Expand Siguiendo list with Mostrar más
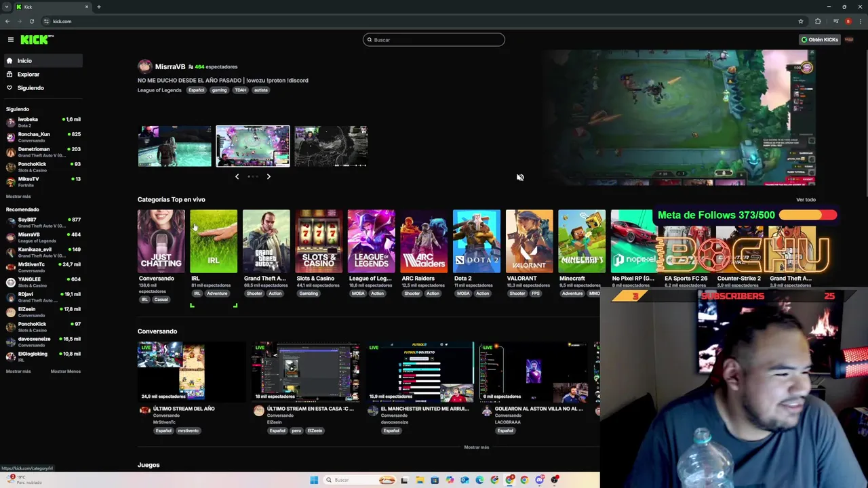Viewport: 868px width, 488px height. pyautogui.click(x=18, y=197)
